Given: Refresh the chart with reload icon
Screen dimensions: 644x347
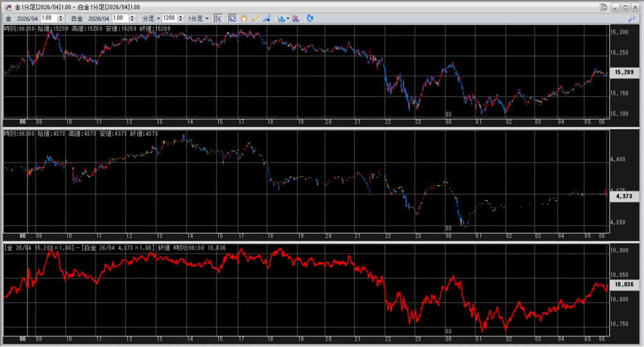Looking at the screenshot, I should [x=310, y=18].
